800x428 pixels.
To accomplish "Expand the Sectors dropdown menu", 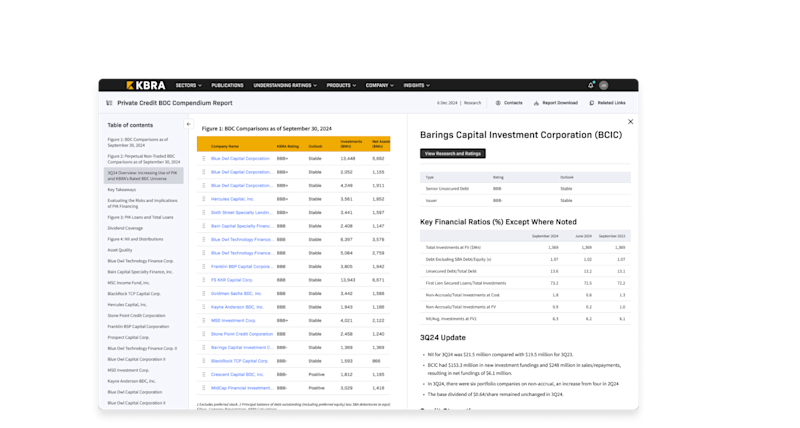I will (x=188, y=85).
